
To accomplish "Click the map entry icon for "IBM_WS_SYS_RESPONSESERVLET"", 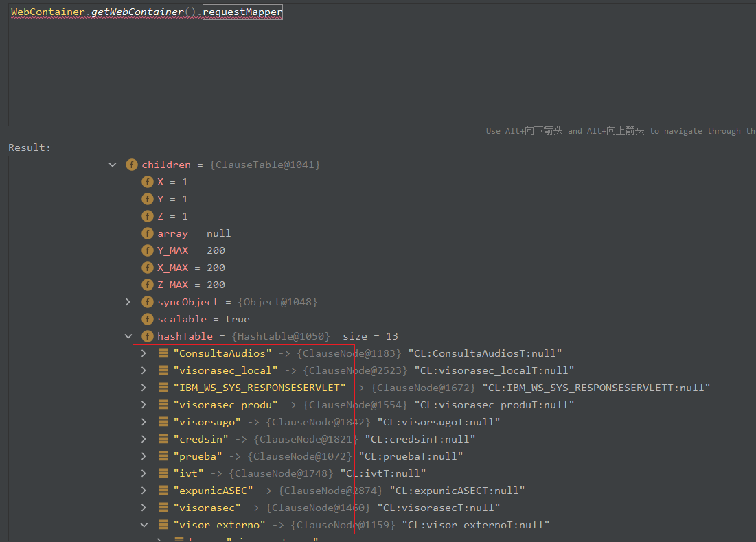I will click(163, 388).
